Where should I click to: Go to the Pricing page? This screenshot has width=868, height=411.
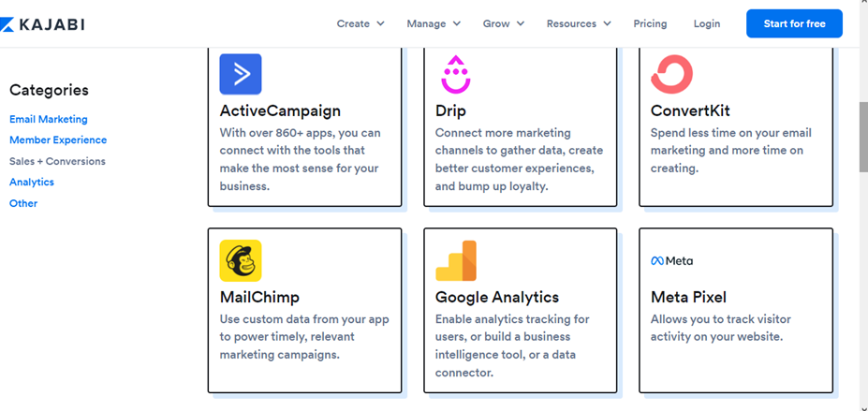[x=650, y=23]
